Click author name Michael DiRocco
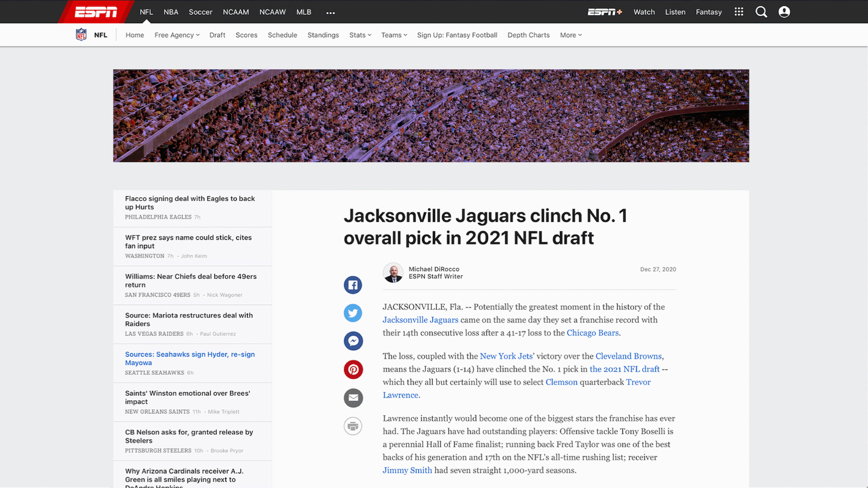The width and height of the screenshot is (868, 488). (x=434, y=269)
